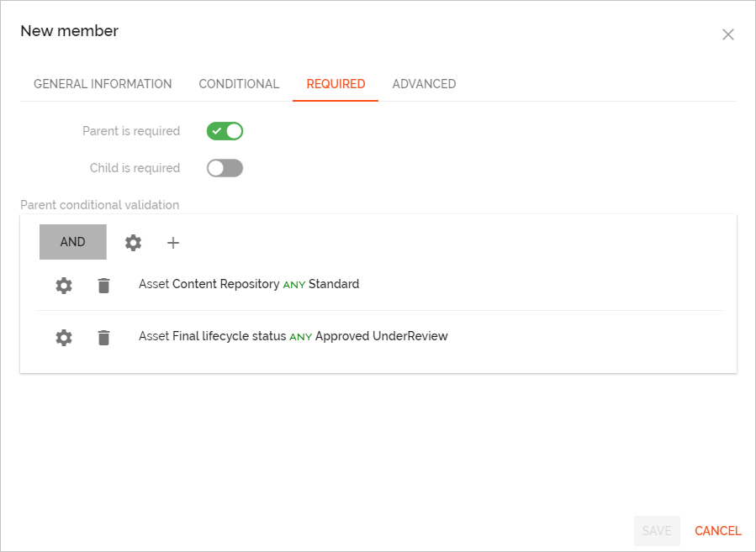Switch to the Advanced tab
756x552 pixels.
[424, 84]
